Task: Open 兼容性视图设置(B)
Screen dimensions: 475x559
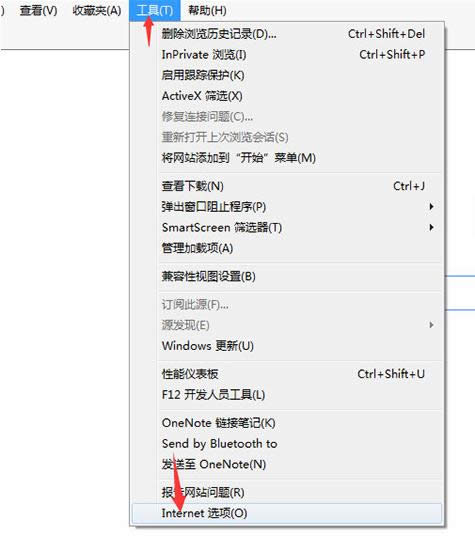Action: (x=287, y=276)
